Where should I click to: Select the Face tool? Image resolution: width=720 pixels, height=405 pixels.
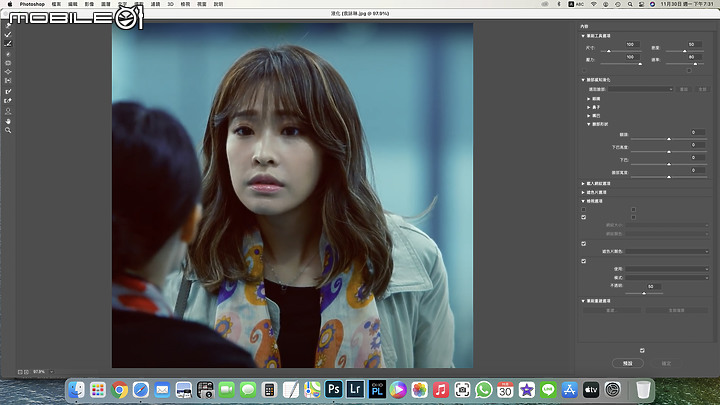[x=8, y=111]
